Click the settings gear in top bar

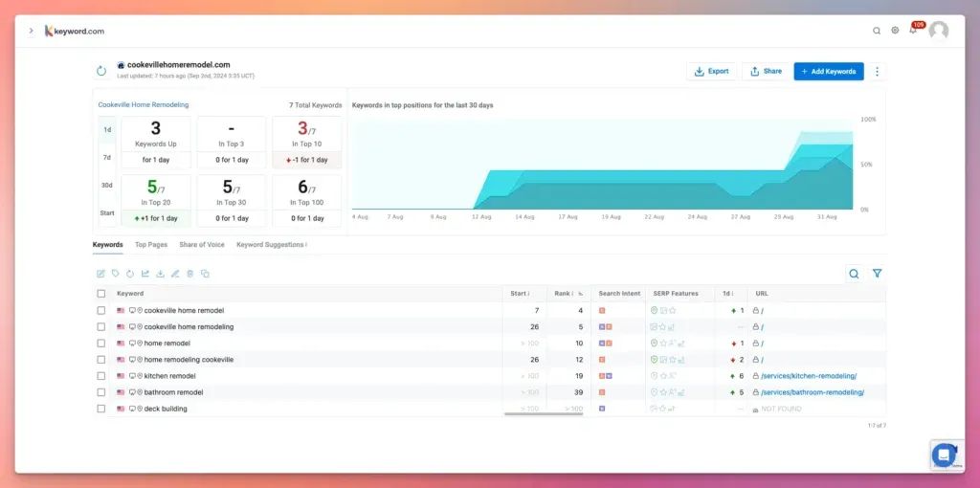[895, 31]
